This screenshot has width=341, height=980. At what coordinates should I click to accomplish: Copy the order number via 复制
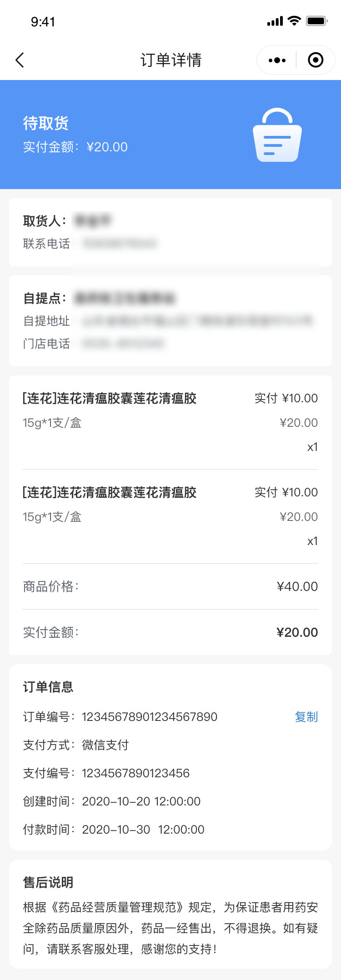click(306, 717)
